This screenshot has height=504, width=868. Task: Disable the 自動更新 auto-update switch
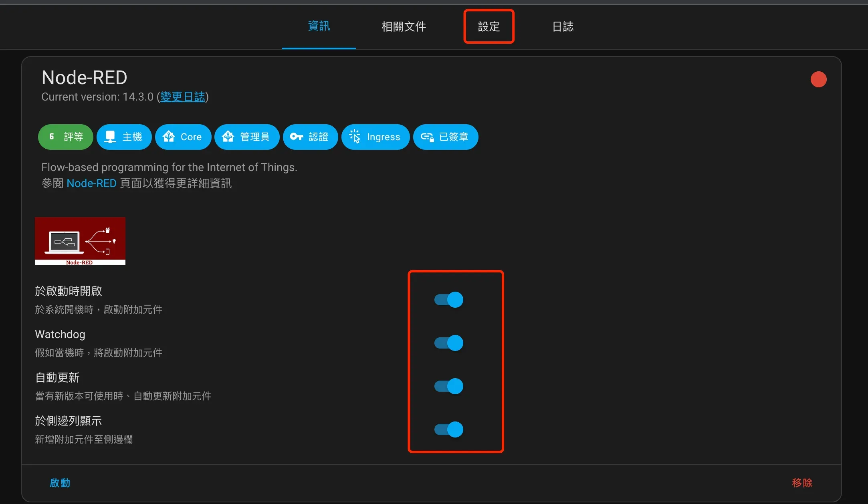[x=449, y=386]
